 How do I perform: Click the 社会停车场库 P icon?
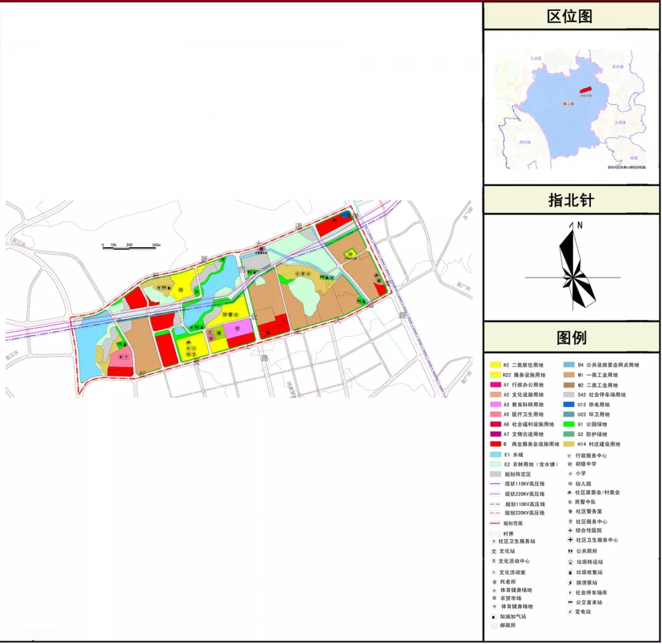pyautogui.click(x=570, y=593)
